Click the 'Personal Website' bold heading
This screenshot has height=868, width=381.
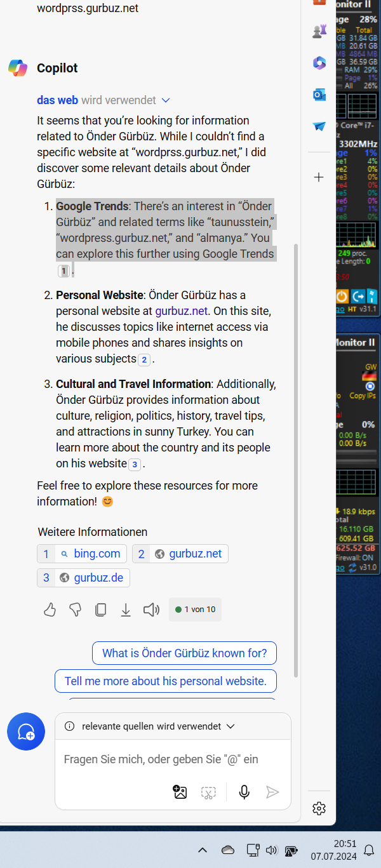pos(100,295)
